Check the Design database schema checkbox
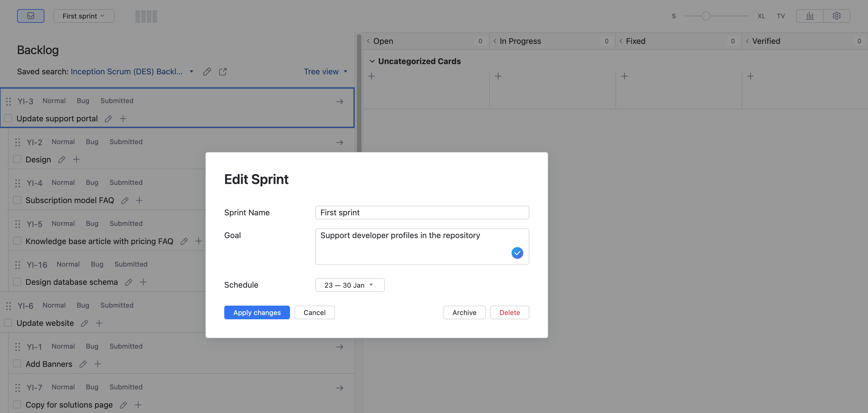 [17, 281]
